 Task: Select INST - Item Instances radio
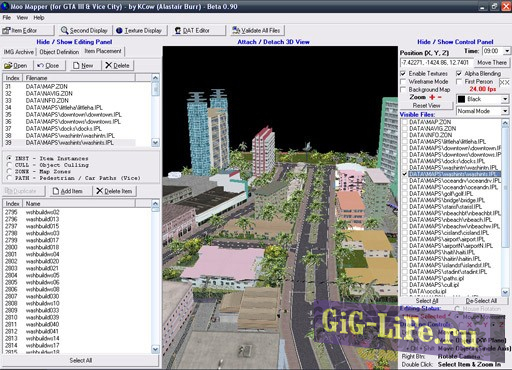[9, 158]
